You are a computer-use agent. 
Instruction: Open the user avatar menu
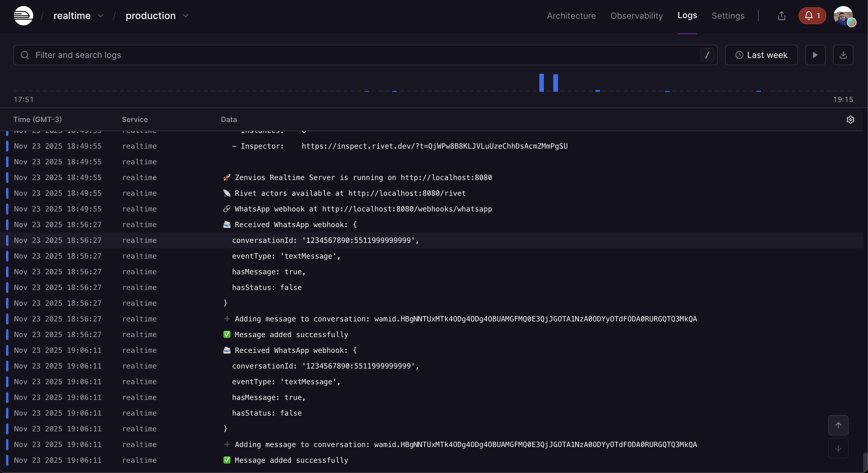pyautogui.click(x=843, y=16)
